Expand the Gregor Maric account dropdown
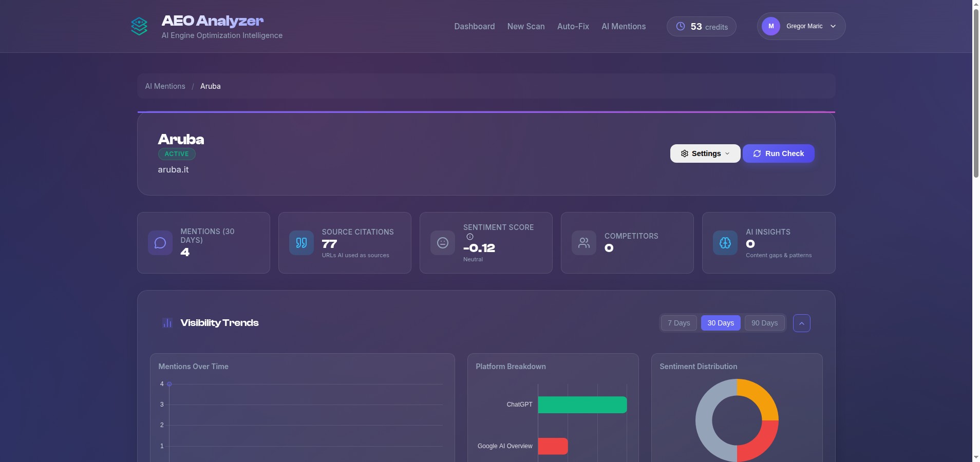This screenshot has width=980, height=462. coord(800,26)
